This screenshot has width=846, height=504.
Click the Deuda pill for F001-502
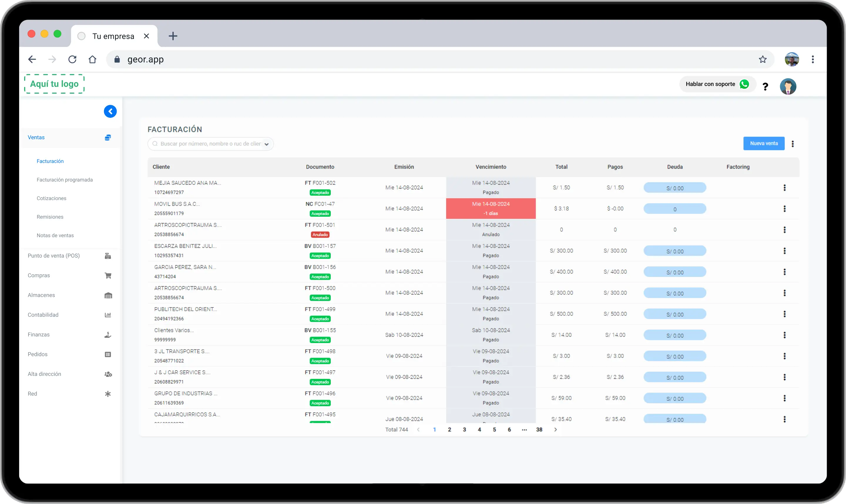(x=674, y=188)
